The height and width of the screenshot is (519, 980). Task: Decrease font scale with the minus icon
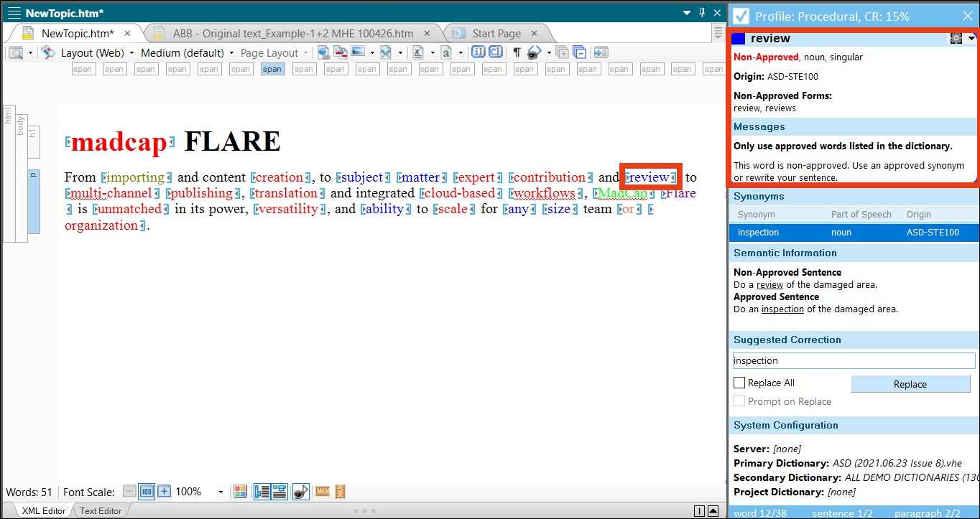129,492
